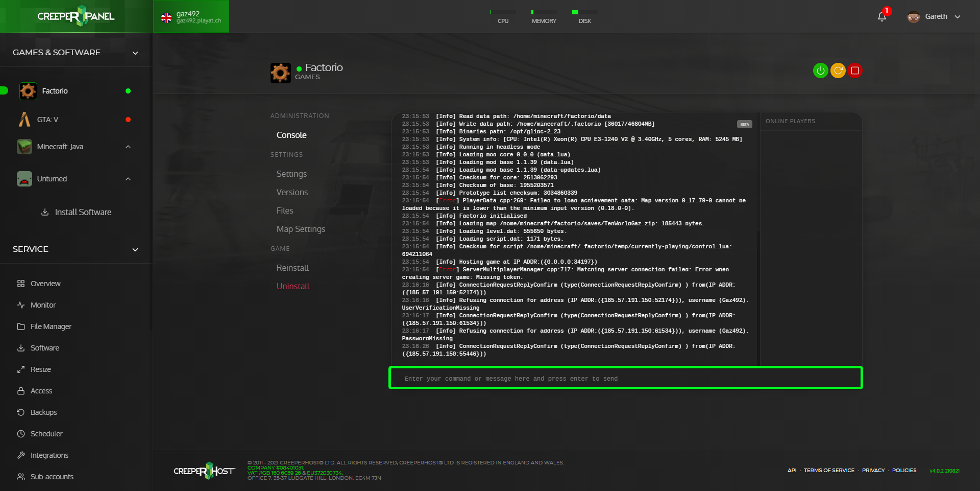
Task: Open the notifications bell
Action: (x=881, y=17)
